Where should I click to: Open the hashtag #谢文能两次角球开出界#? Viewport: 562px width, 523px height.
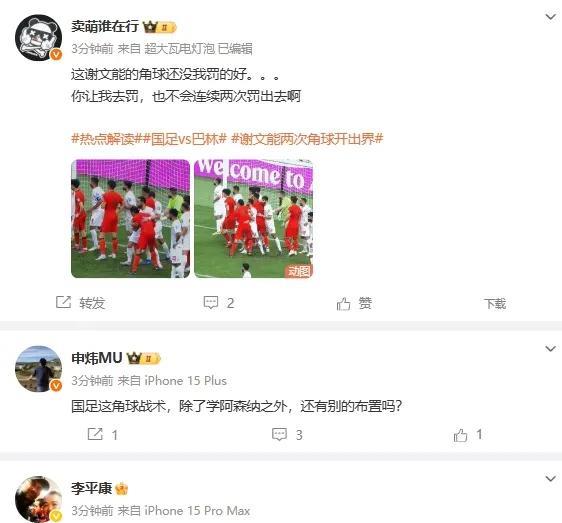[307, 139]
